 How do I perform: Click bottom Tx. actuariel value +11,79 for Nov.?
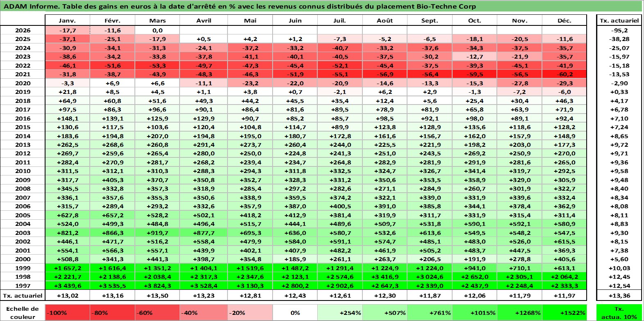(519, 296)
